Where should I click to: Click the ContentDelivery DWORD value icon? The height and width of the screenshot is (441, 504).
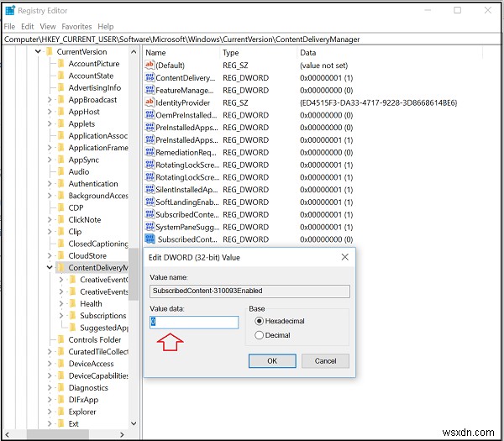coord(150,77)
